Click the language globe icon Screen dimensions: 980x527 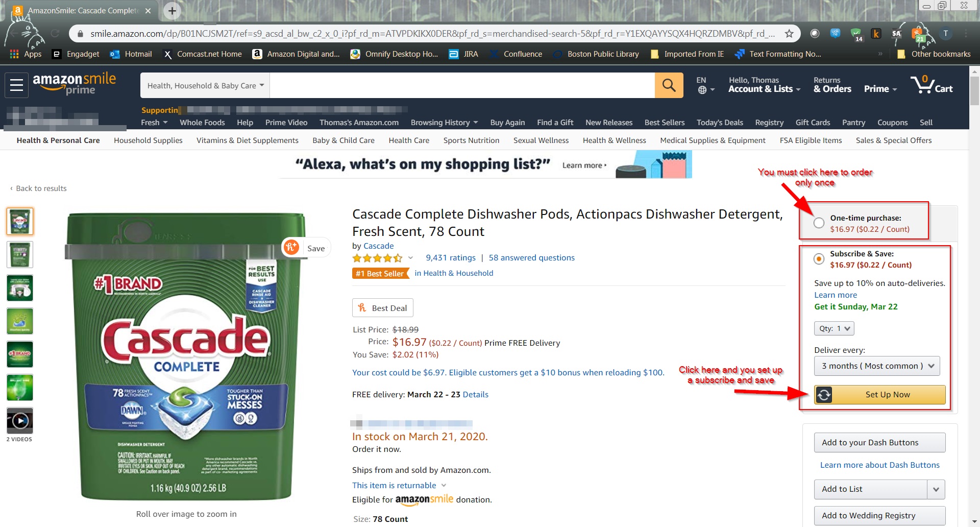pos(703,90)
